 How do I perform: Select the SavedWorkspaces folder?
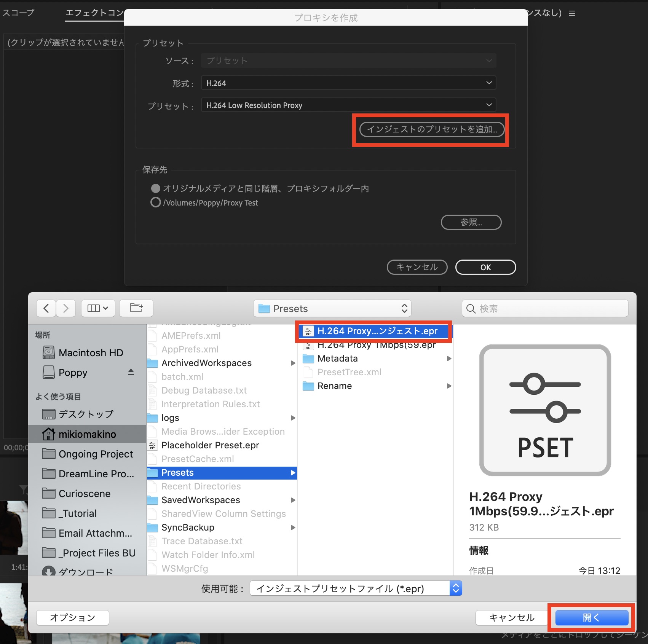coord(201,500)
